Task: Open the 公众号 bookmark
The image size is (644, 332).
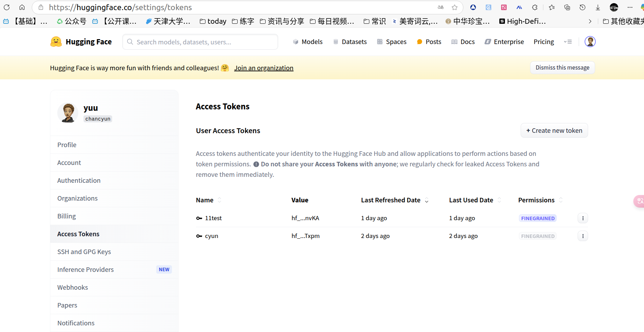Action: pyautogui.click(x=72, y=21)
